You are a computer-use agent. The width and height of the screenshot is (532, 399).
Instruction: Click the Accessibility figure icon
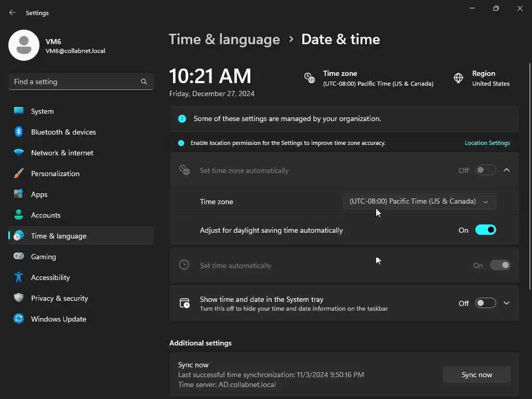coord(19,277)
